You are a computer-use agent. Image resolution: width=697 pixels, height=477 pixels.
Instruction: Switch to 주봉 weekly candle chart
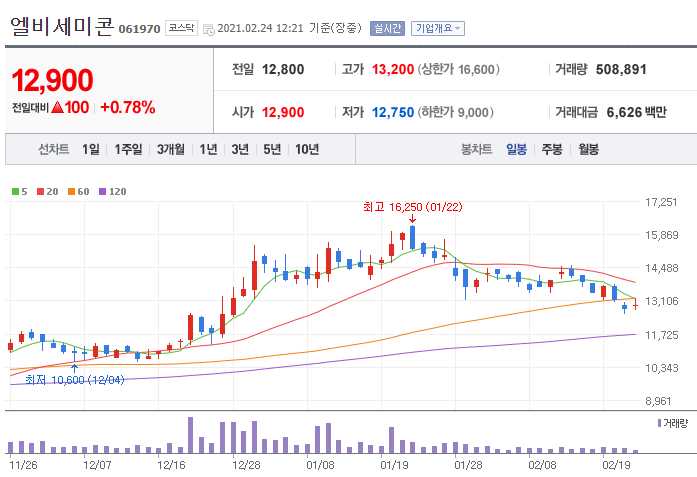click(552, 149)
